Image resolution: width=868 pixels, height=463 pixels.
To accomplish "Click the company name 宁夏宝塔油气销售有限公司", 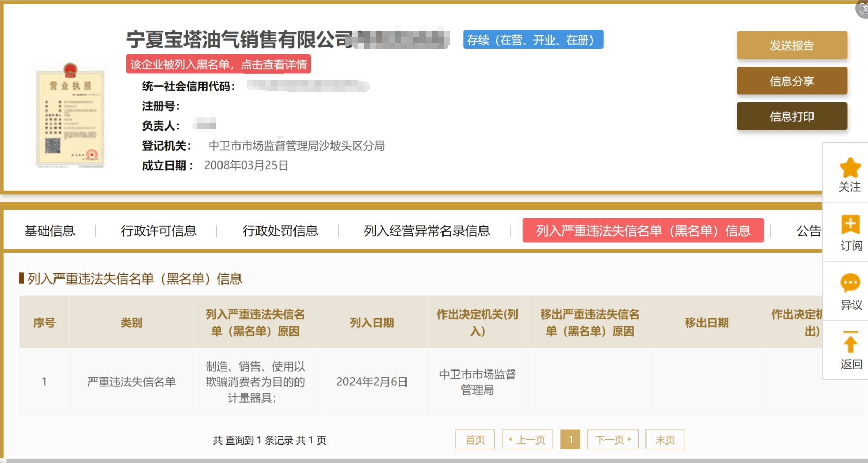I will pyautogui.click(x=239, y=39).
